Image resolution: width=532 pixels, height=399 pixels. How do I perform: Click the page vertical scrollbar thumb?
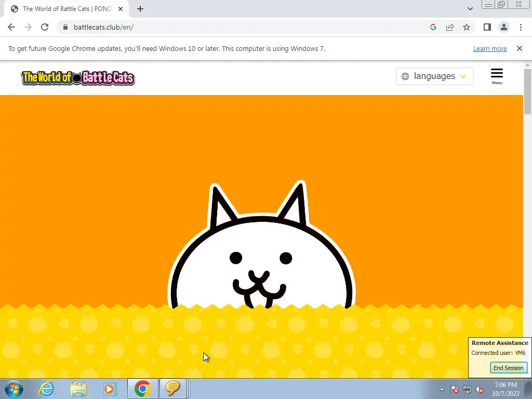click(x=527, y=91)
